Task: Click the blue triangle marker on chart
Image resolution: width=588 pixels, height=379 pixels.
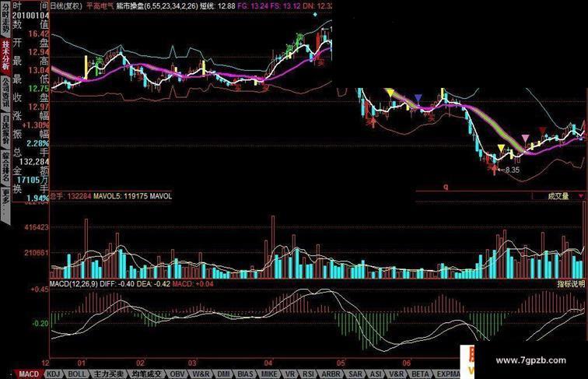Action: pos(418,99)
